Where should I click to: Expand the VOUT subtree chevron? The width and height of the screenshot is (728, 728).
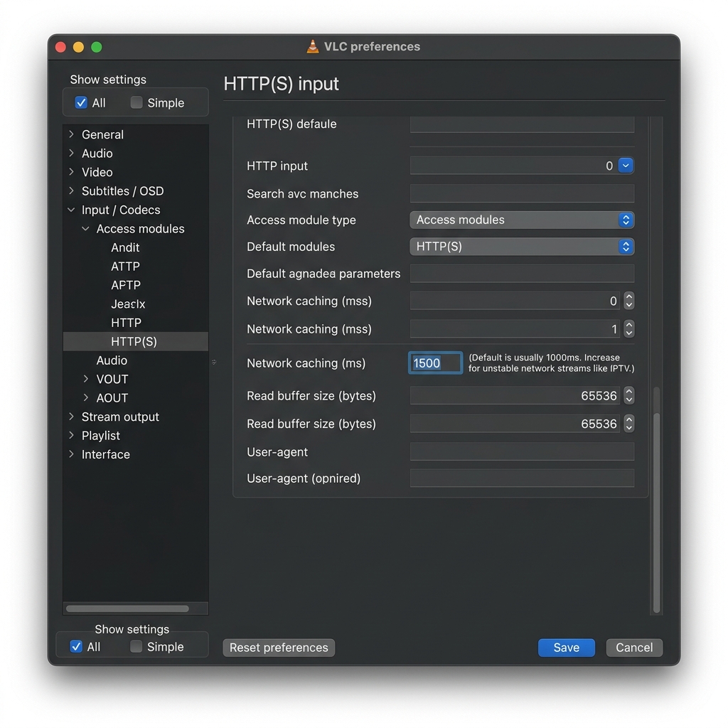[86, 379]
